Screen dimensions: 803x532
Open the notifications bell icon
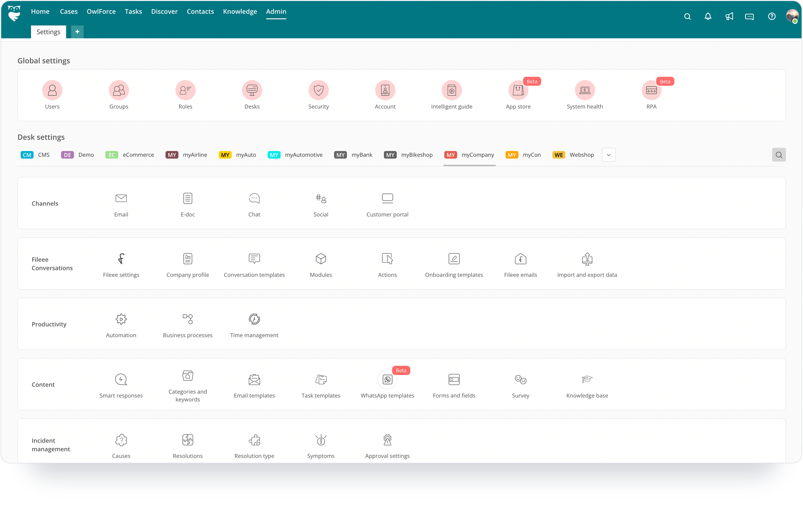tap(708, 16)
